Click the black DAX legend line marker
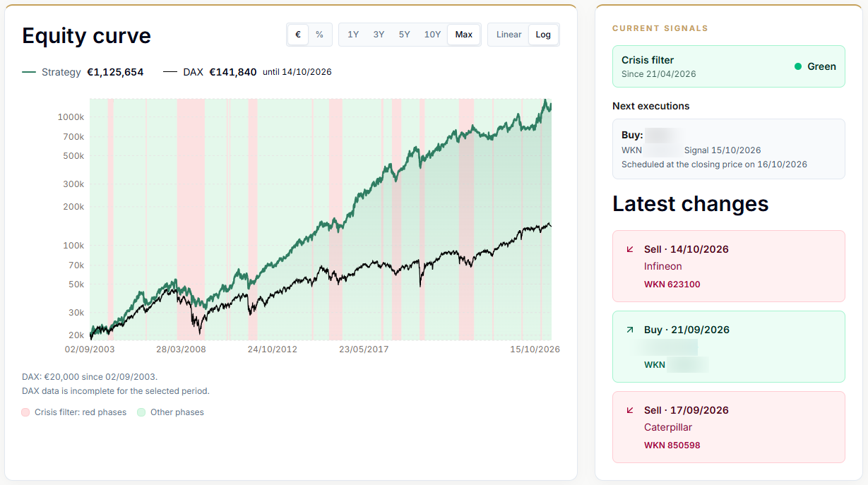The height and width of the screenshot is (485, 868). [x=170, y=72]
